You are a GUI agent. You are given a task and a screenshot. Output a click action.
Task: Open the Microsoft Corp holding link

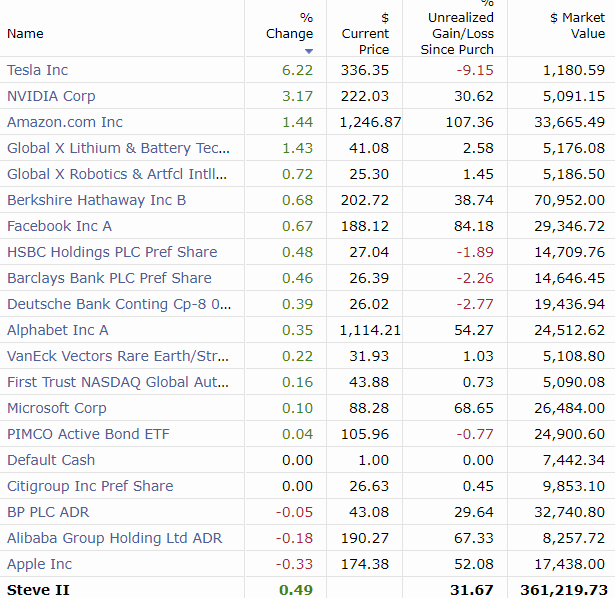point(56,408)
